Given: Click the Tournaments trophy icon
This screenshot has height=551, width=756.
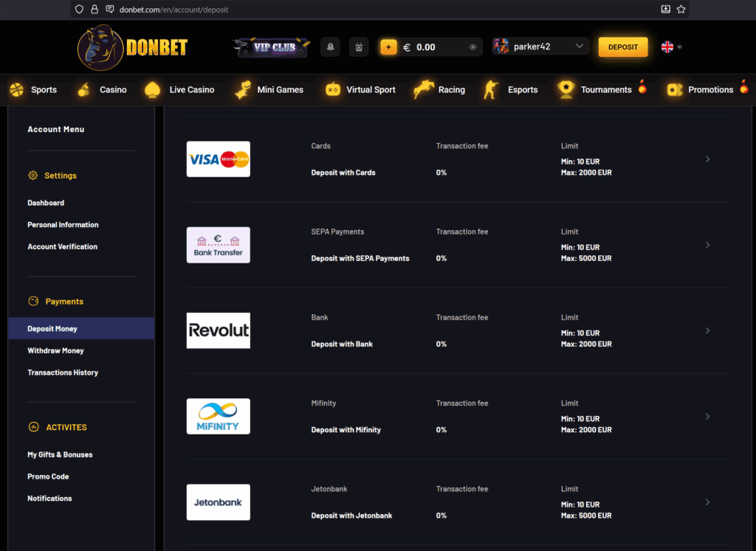Looking at the screenshot, I should point(566,89).
